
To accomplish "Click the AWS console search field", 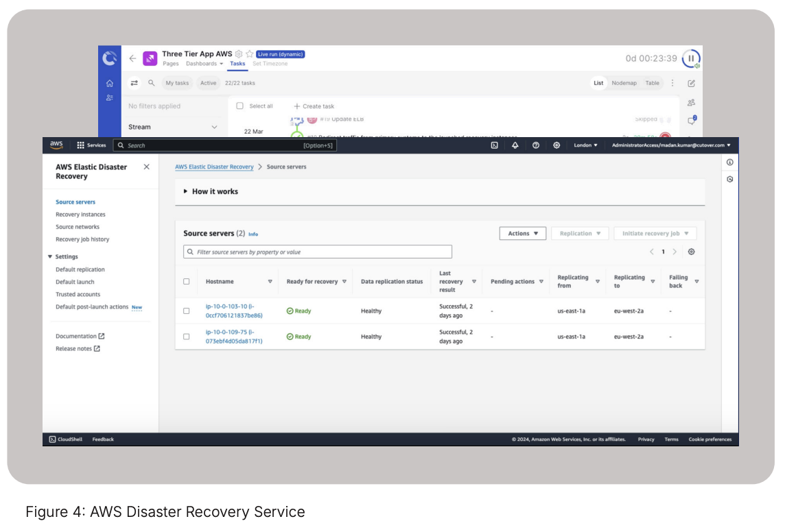I will 225,145.
